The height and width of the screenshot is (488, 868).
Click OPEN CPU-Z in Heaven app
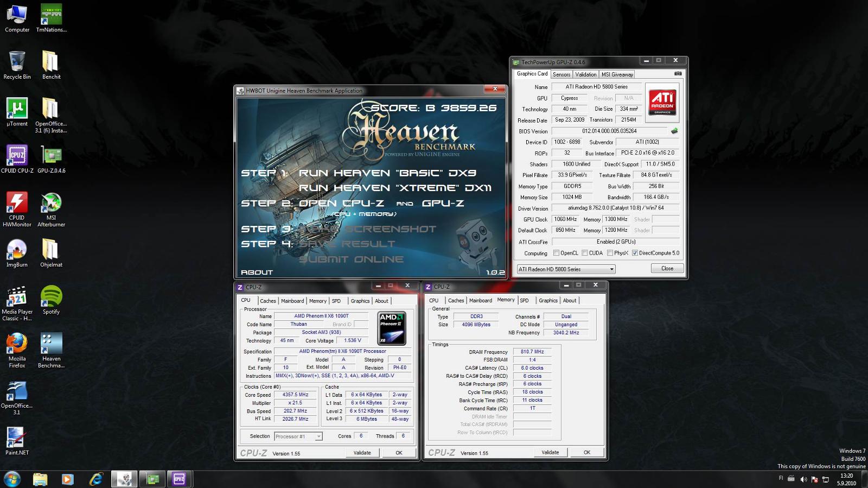pos(341,203)
